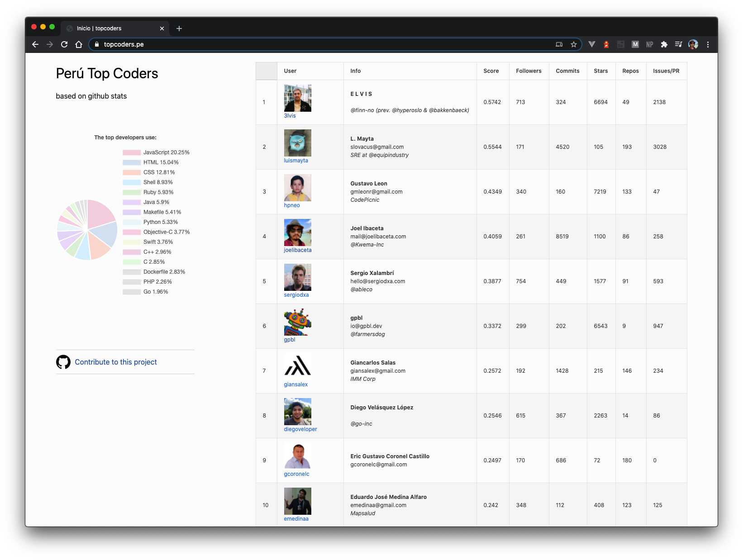Screen dimensions: 743x560
Task: Open the Chrome profile avatar
Action: pyautogui.click(x=693, y=44)
